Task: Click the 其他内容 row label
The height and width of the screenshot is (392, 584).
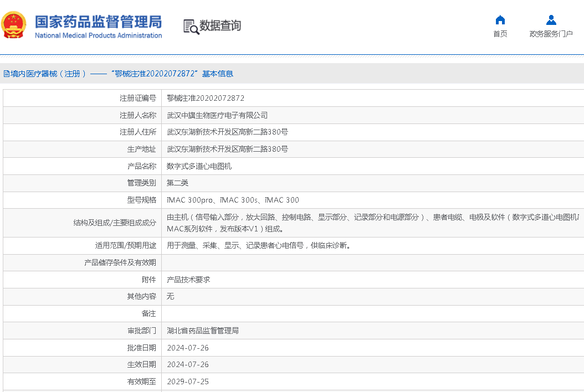Action: [x=141, y=296]
